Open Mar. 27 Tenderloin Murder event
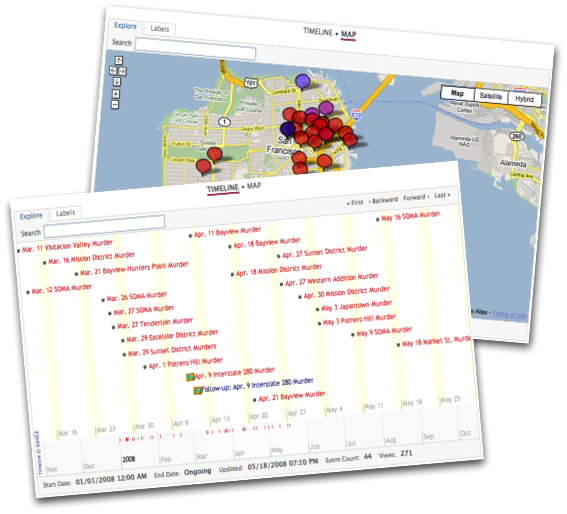The height and width of the screenshot is (514, 567). pyautogui.click(x=155, y=323)
